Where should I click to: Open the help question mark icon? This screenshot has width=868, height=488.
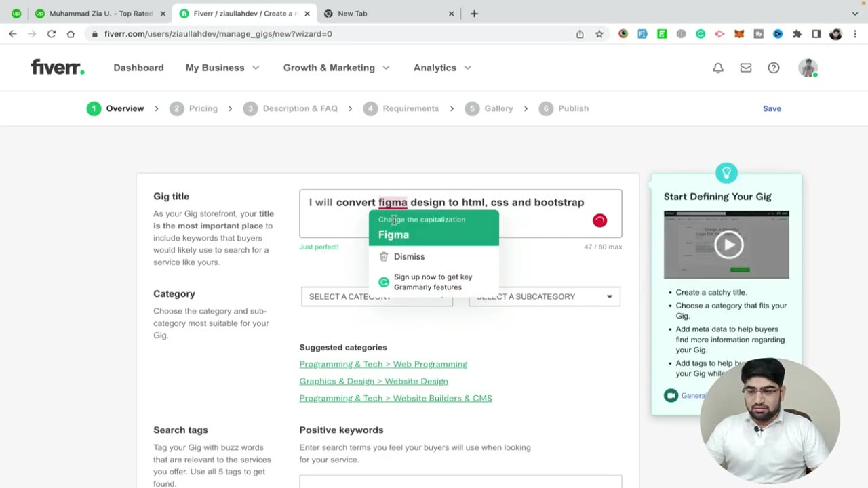pyautogui.click(x=774, y=68)
